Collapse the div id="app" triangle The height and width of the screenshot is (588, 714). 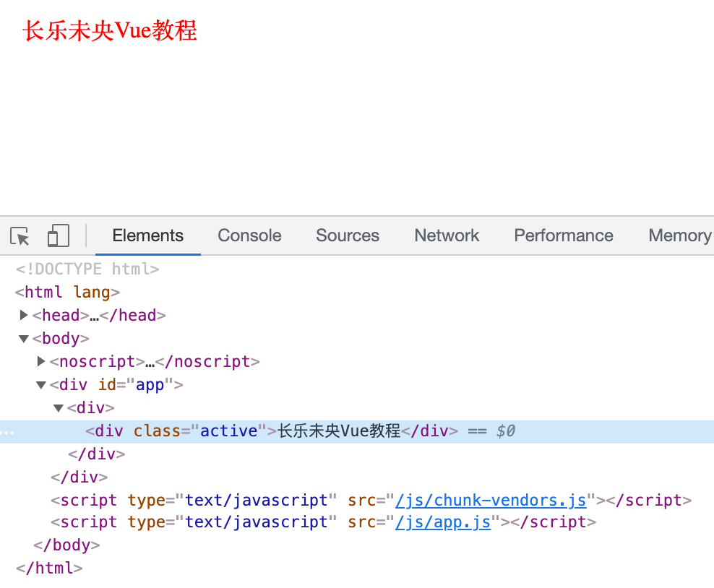pos(41,385)
